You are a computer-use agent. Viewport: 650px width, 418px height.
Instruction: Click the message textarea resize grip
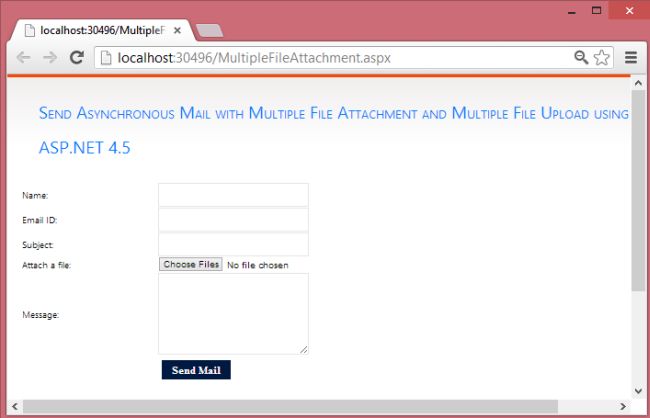click(x=304, y=350)
